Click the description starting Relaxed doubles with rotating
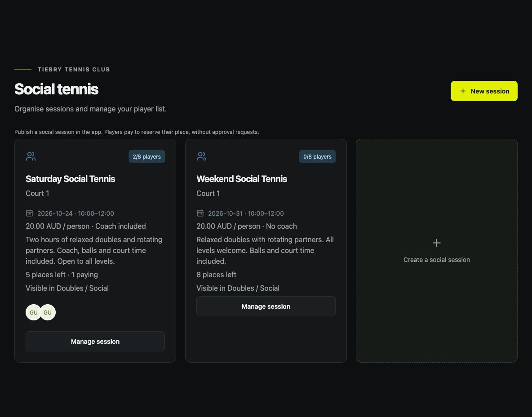The width and height of the screenshot is (532, 417). point(265,250)
